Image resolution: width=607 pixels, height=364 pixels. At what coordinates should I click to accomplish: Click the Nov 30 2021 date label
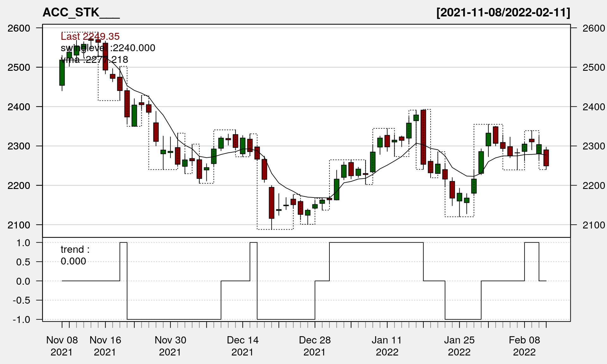(170, 346)
